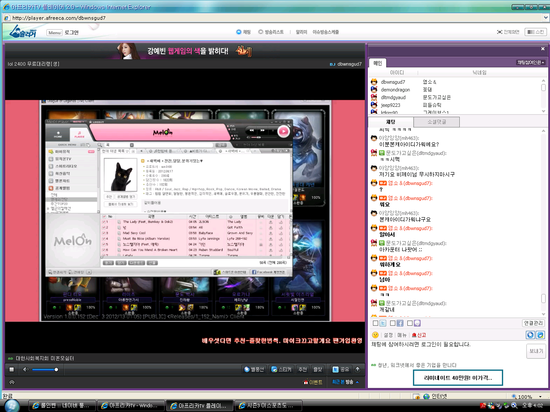550x412 pixels.
Task: Select the 메인 tab in chat panel
Action: point(377,63)
